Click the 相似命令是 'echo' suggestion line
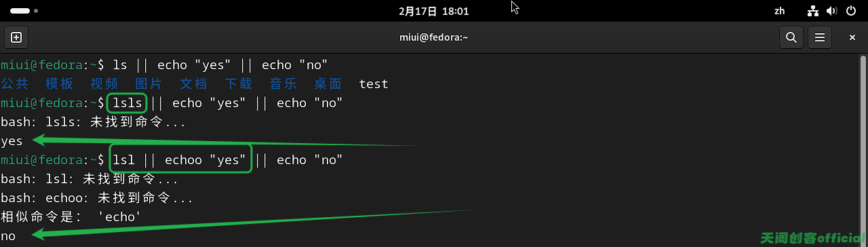 coord(71,217)
